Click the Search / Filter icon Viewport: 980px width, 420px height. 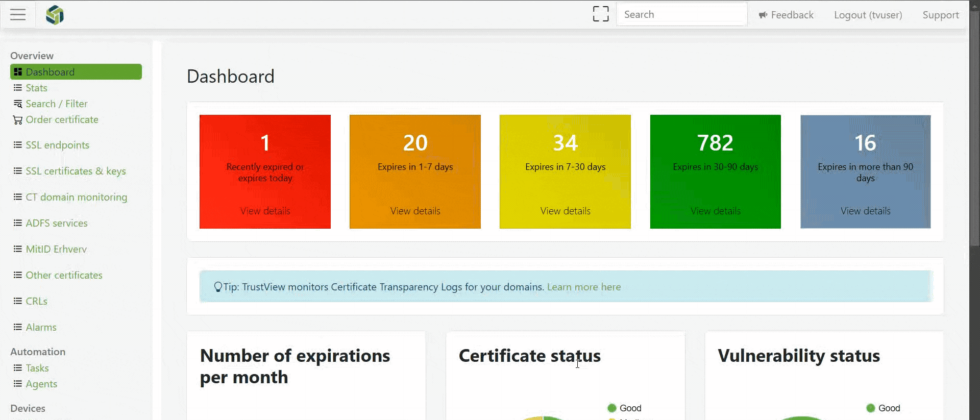point(18,104)
